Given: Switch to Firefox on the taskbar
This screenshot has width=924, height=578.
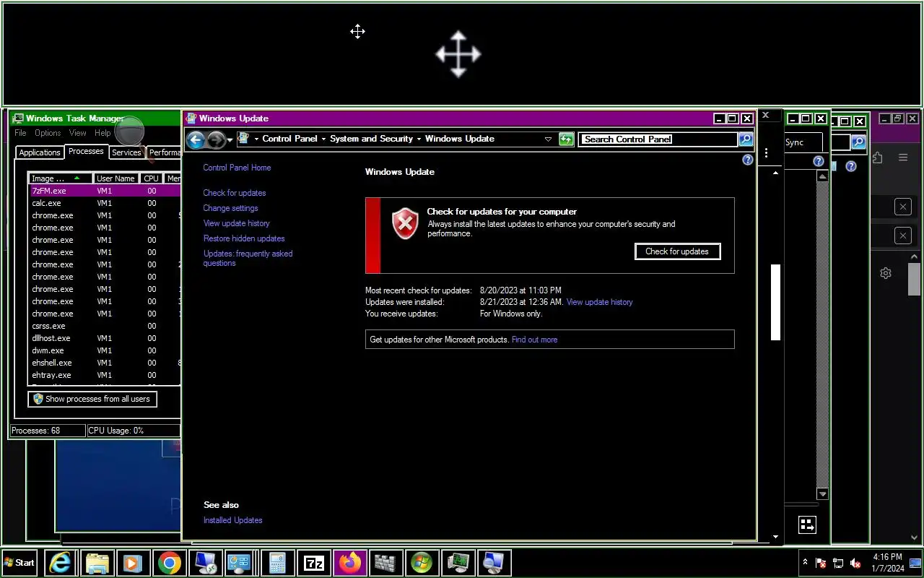Looking at the screenshot, I should 349,563.
